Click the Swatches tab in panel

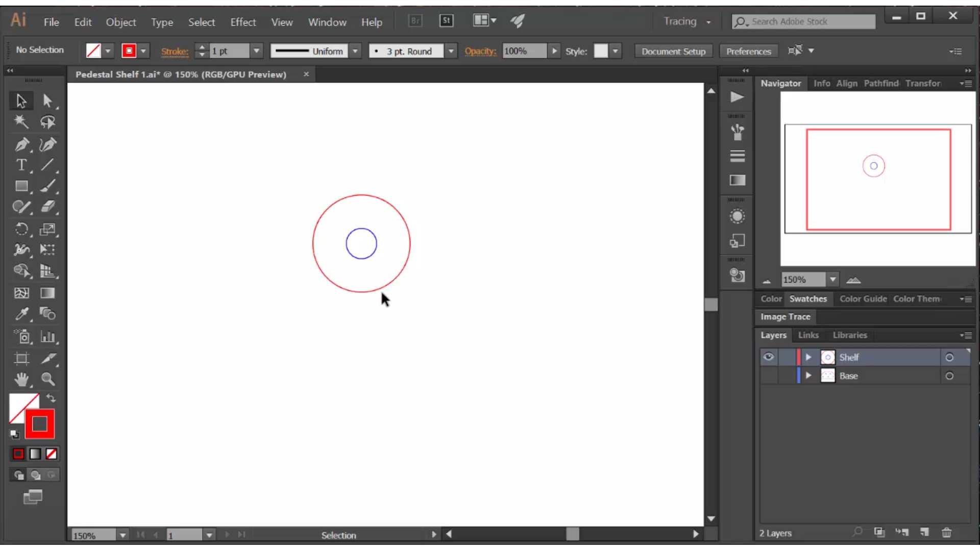point(807,298)
